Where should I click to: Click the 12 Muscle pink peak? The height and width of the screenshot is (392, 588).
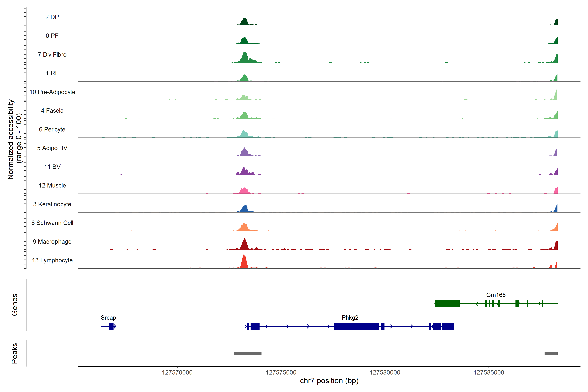click(244, 191)
